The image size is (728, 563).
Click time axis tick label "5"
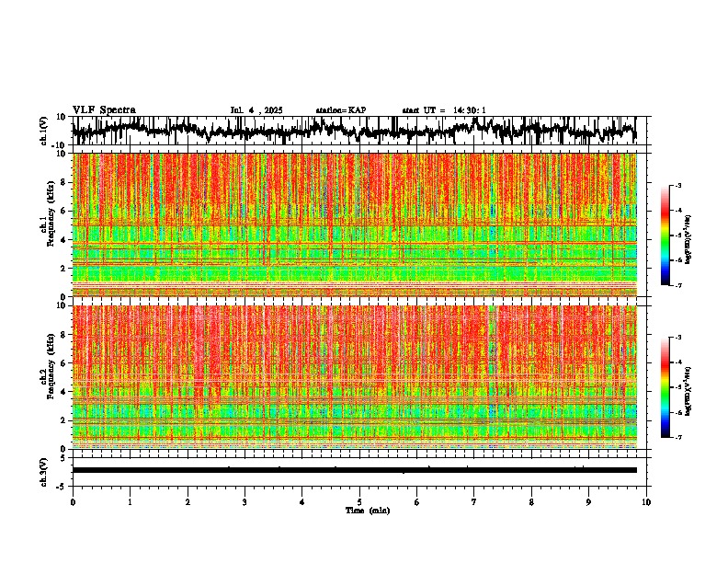coord(359,502)
